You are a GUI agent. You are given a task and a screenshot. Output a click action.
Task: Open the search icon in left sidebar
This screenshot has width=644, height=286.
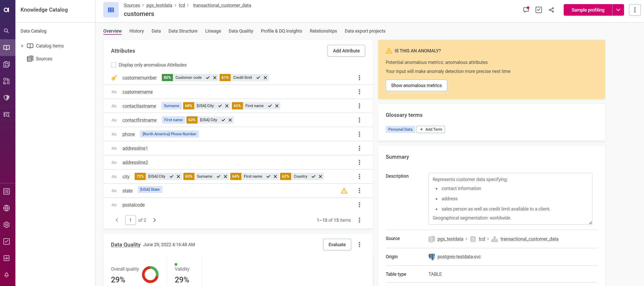[x=6, y=31]
